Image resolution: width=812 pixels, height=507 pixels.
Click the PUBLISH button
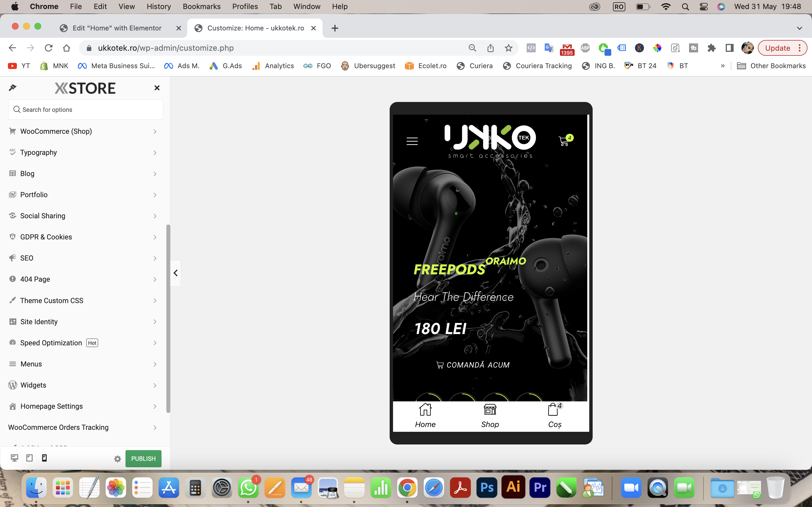point(143,459)
